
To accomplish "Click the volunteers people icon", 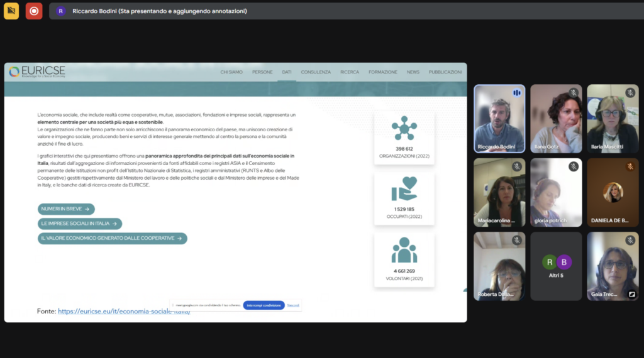I will point(404,250).
